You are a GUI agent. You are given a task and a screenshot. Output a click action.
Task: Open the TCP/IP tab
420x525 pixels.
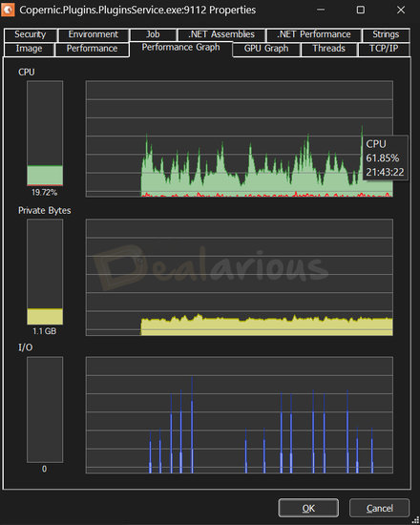click(384, 49)
